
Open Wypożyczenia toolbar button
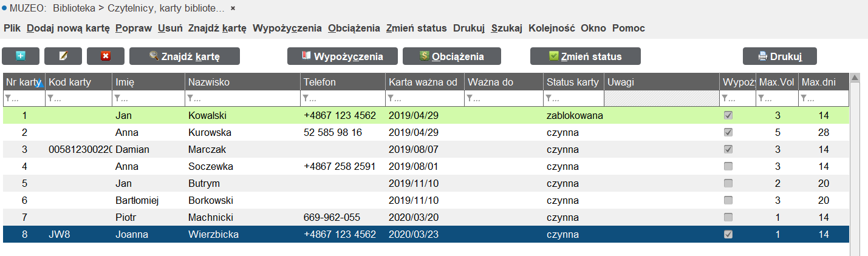(343, 56)
